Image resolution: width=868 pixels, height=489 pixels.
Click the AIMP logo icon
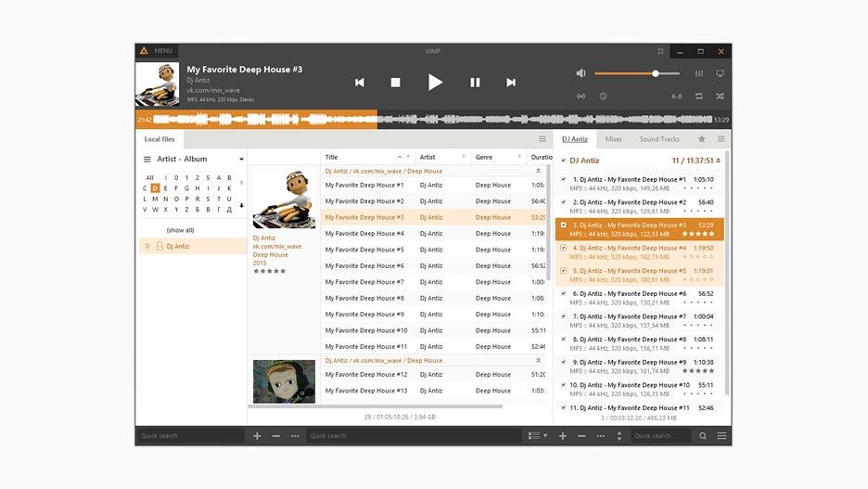tap(144, 51)
